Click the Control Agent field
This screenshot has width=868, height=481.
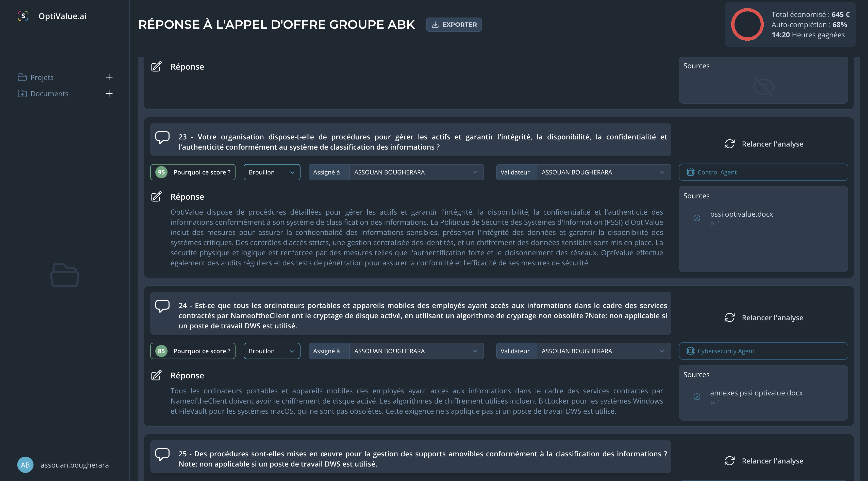[763, 172]
